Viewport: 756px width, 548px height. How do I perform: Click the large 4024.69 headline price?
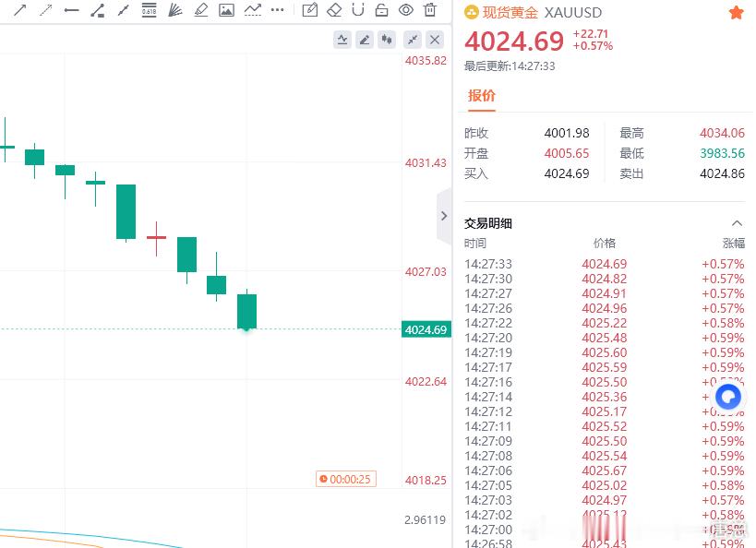click(x=514, y=42)
